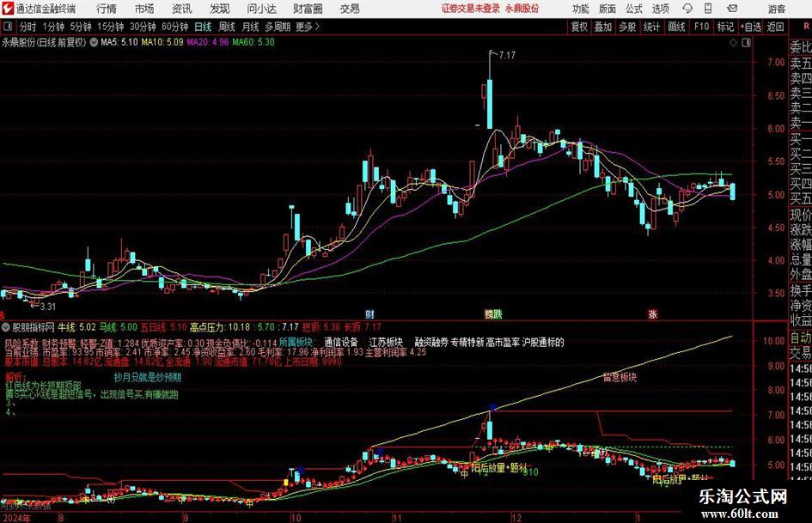
Task: Click the 多股 multi-stock button
Action: click(627, 27)
